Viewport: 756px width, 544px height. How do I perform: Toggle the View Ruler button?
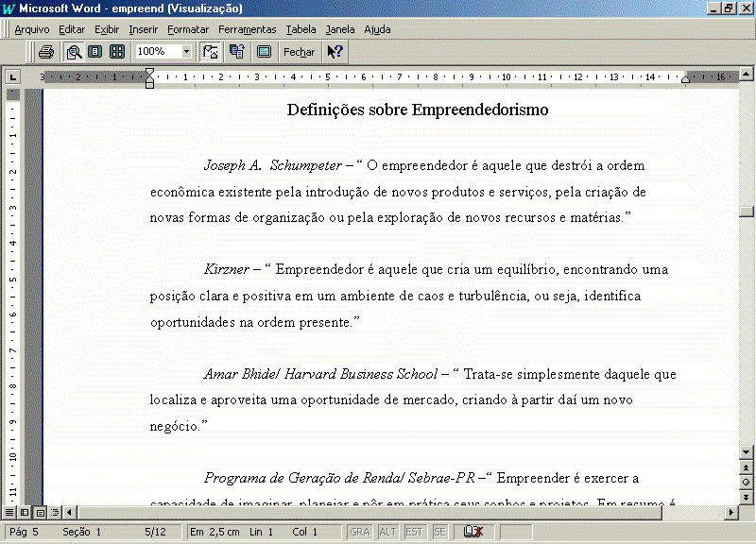pyautogui.click(x=211, y=52)
